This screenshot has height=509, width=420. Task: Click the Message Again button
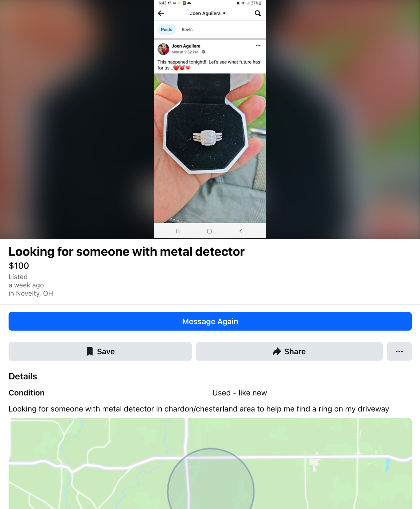[210, 321]
